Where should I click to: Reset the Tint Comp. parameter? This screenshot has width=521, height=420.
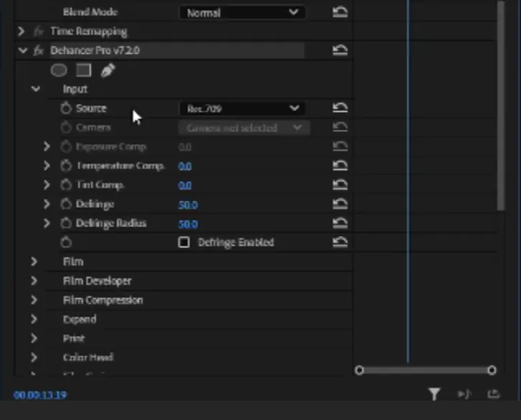340,185
